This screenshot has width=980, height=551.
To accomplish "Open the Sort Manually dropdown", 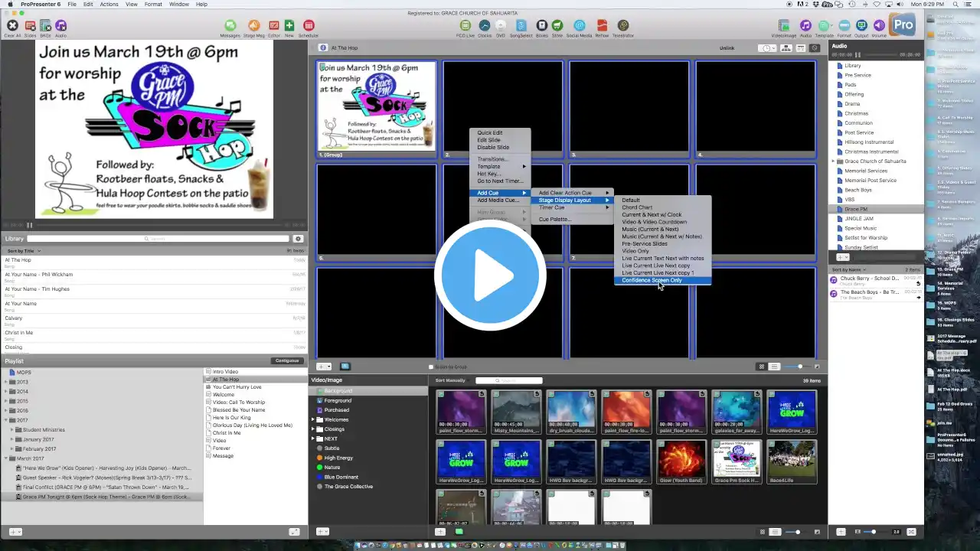I will coord(452,380).
